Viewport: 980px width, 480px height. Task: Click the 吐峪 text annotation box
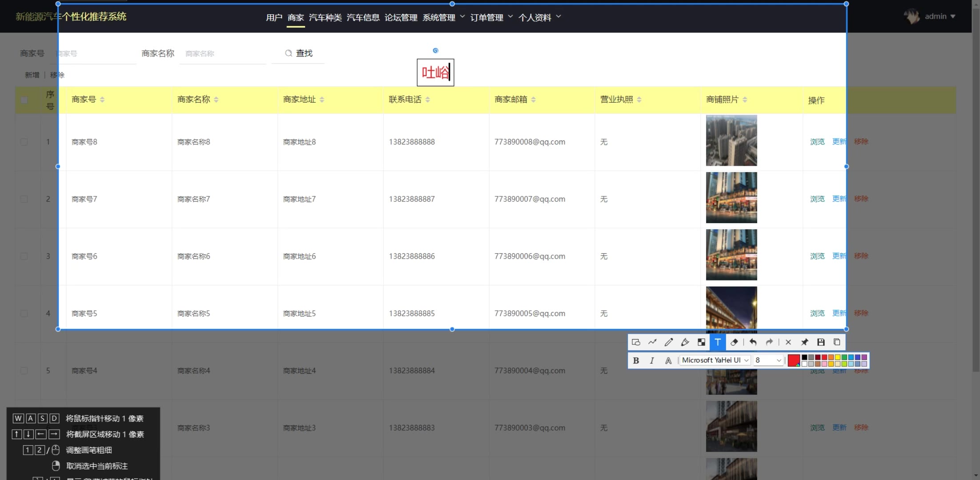(x=435, y=72)
